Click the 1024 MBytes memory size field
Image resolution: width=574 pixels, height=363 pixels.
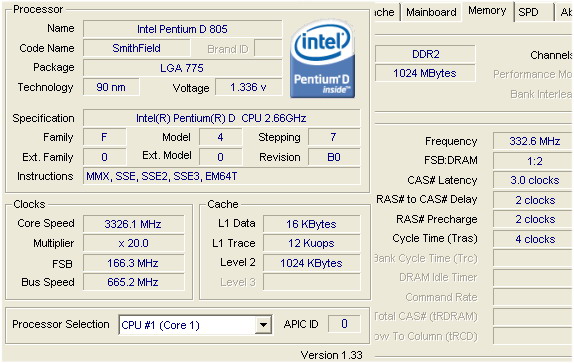(425, 73)
